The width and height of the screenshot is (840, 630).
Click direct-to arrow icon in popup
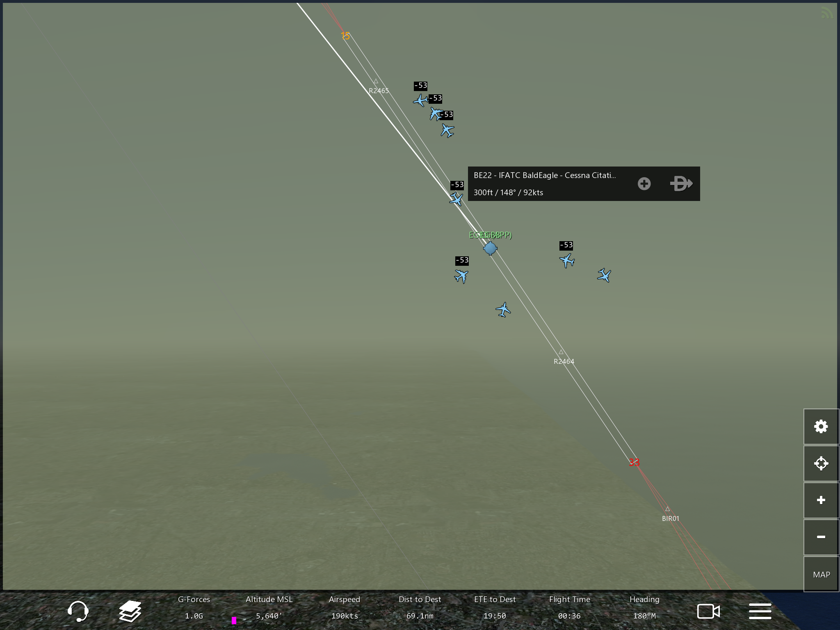tap(681, 184)
